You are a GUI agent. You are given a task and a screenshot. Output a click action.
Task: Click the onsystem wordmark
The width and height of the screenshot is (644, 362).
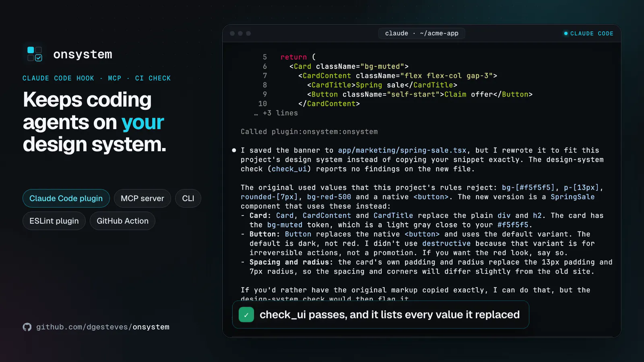pos(83,54)
